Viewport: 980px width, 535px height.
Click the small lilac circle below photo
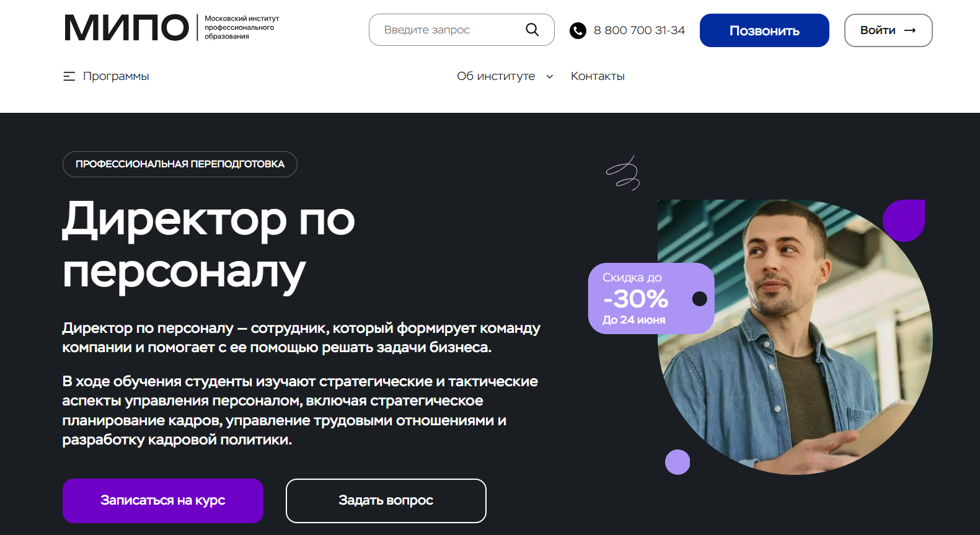tap(678, 462)
